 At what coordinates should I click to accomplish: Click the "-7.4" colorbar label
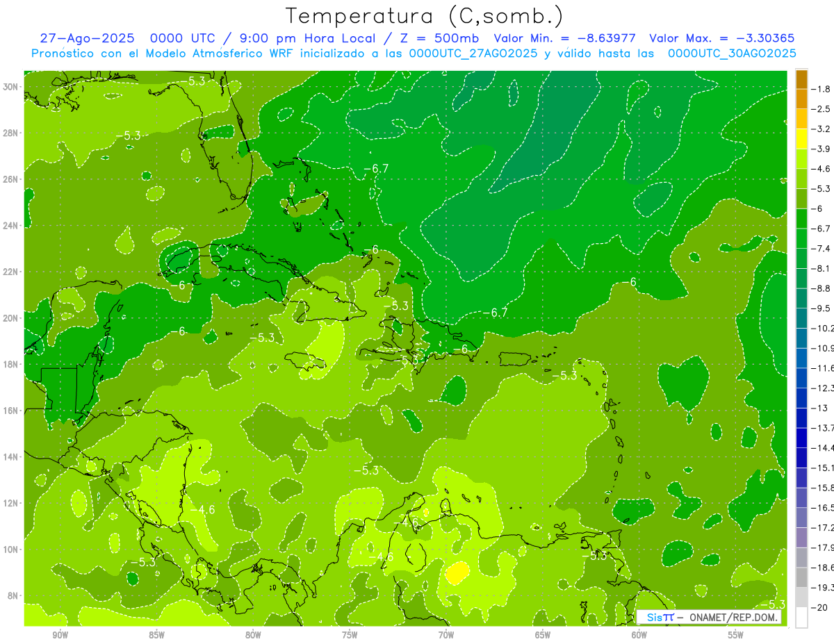(x=820, y=249)
